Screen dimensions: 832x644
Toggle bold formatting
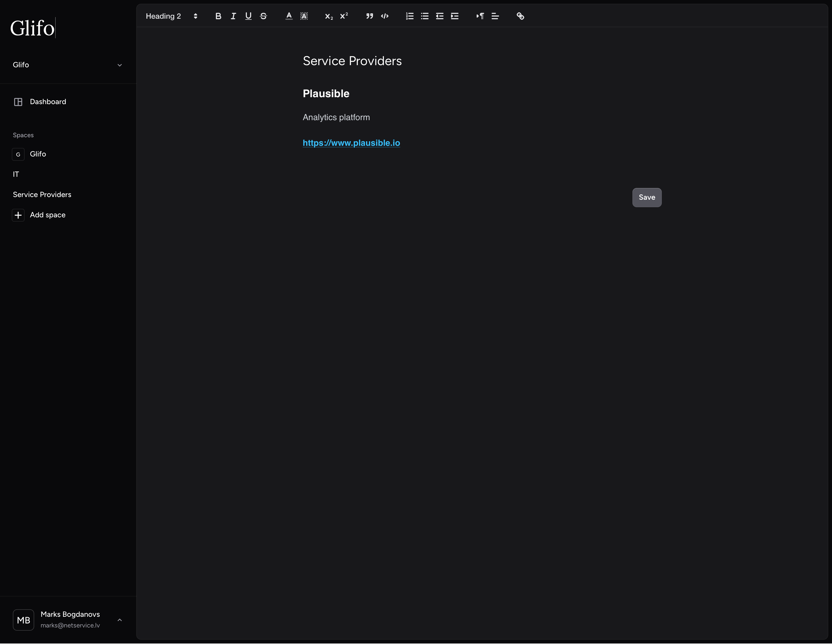pyautogui.click(x=218, y=16)
